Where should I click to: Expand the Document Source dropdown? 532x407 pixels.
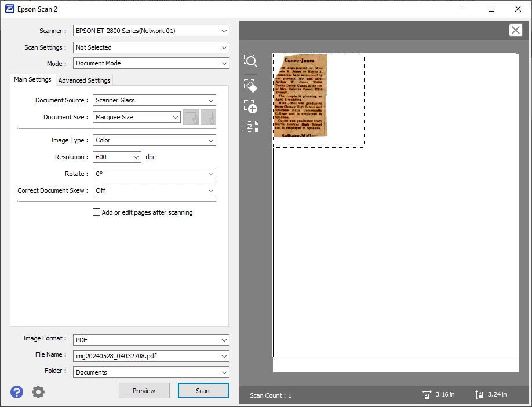154,100
